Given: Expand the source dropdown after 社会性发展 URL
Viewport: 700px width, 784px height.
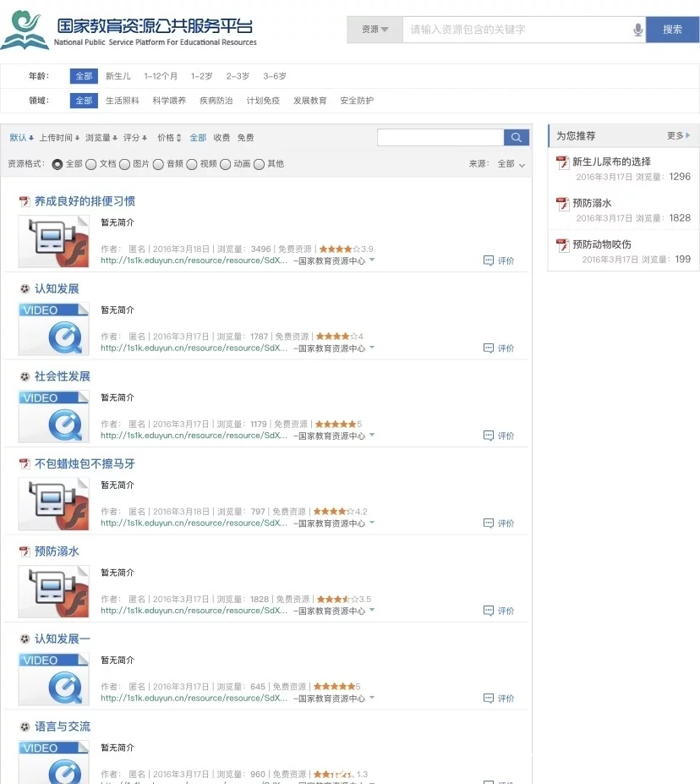Looking at the screenshot, I should pos(372,436).
